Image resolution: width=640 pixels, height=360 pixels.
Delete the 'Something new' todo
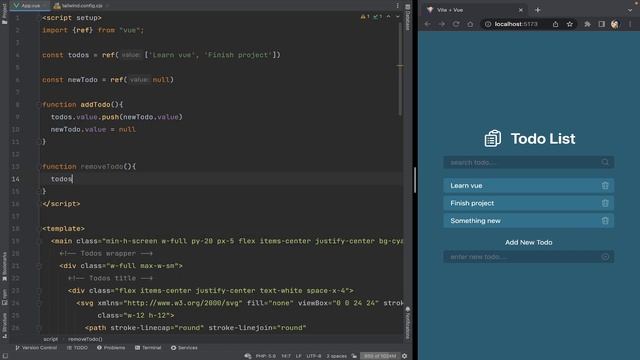pyautogui.click(x=605, y=221)
